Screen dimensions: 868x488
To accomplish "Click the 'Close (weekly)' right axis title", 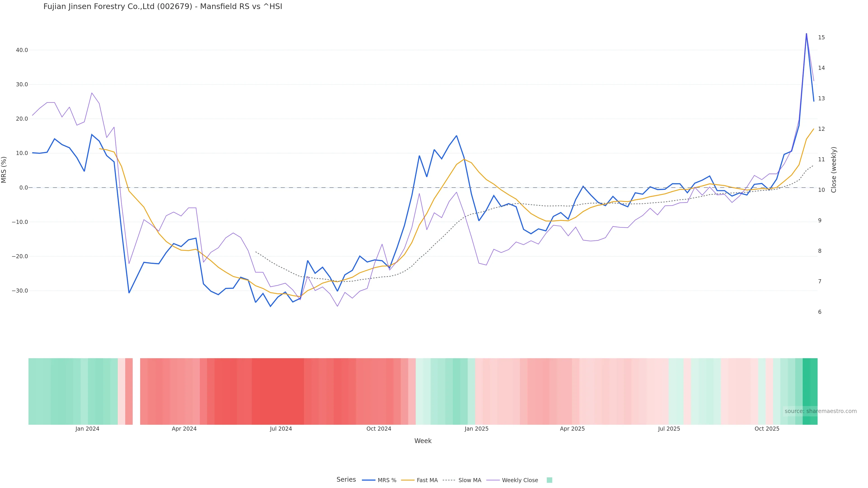I will pos(834,170).
